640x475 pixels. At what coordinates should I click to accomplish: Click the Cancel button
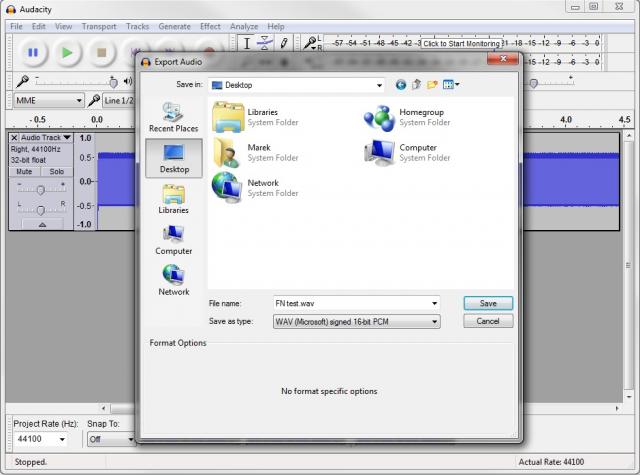[488, 321]
